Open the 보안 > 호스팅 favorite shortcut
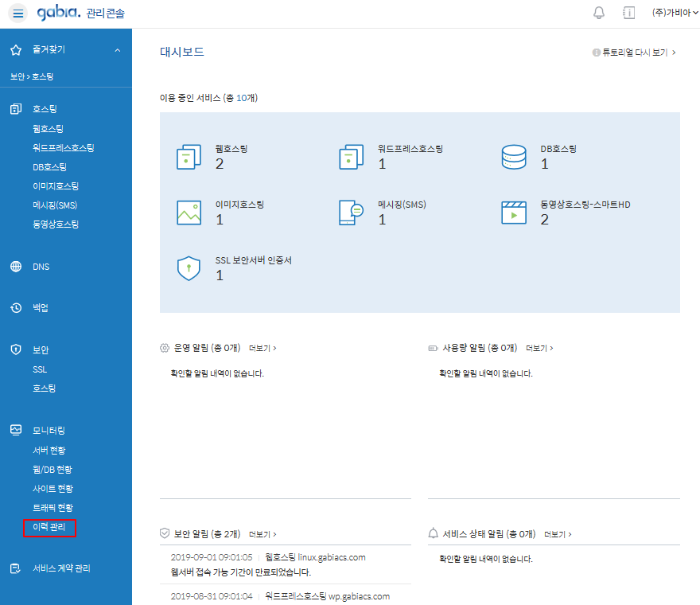 click(x=32, y=76)
